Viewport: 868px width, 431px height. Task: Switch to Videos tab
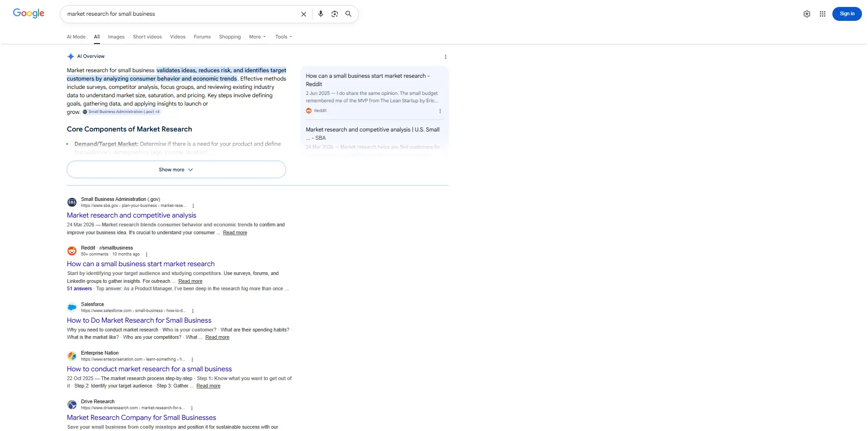point(178,37)
